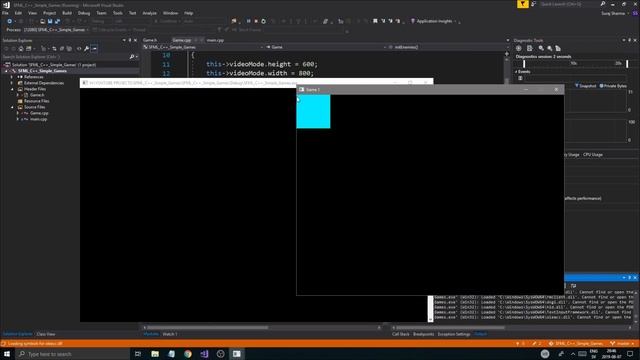Viewport: 640px width, 360px height.
Task: Open the Analyze menu
Action: pos(149,13)
